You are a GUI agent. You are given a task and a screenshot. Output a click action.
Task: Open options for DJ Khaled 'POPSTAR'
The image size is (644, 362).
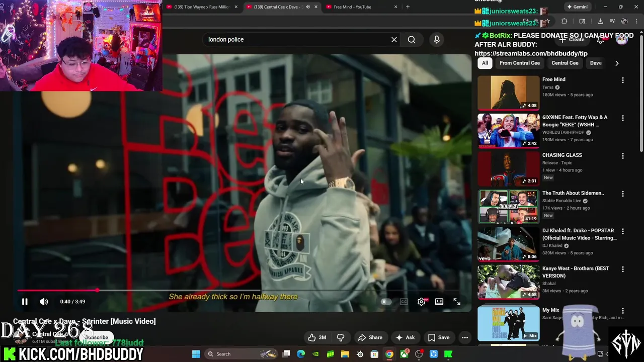pos(623,231)
